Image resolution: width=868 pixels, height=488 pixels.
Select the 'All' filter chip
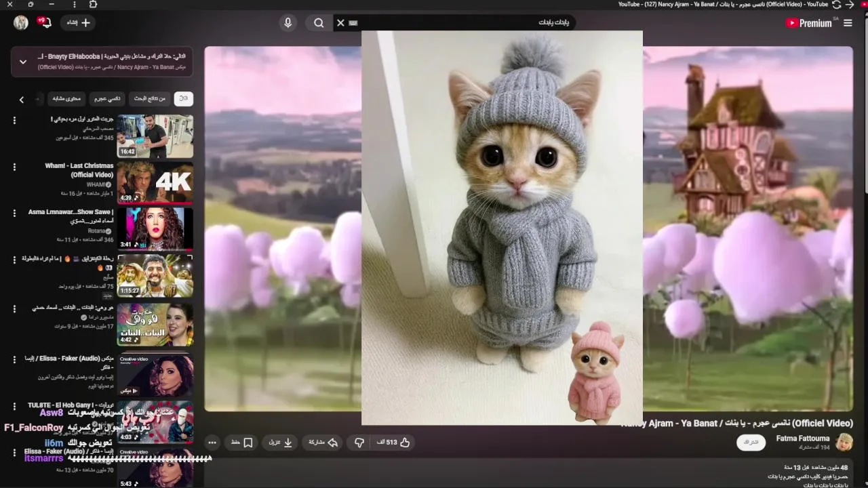tap(184, 99)
